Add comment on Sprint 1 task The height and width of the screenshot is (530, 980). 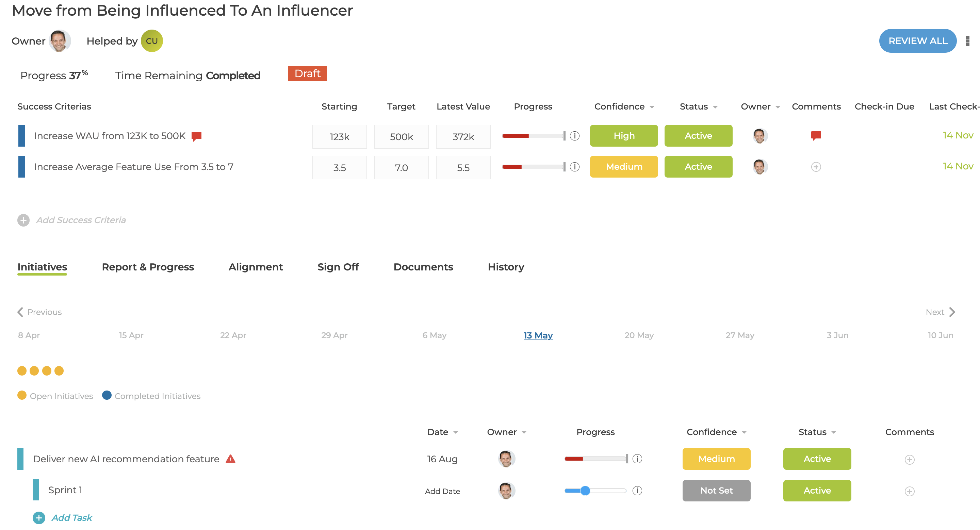(909, 491)
